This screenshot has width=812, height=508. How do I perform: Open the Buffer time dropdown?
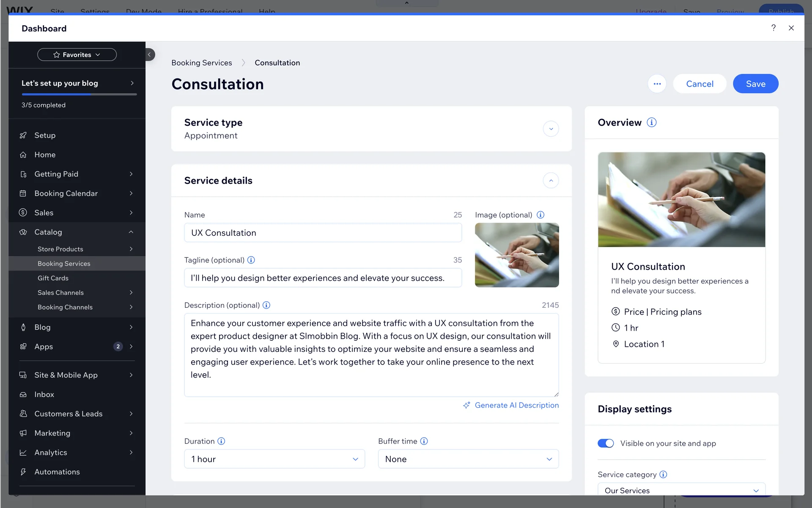click(x=468, y=459)
